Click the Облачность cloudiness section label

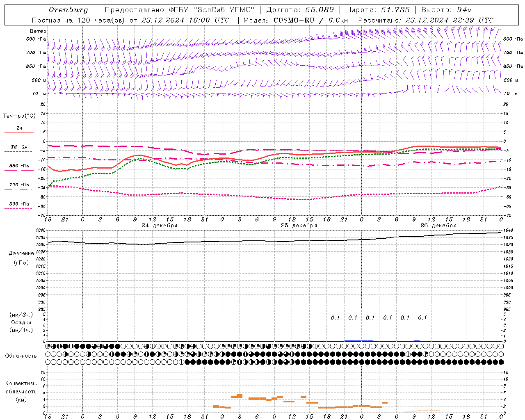coord(21,356)
